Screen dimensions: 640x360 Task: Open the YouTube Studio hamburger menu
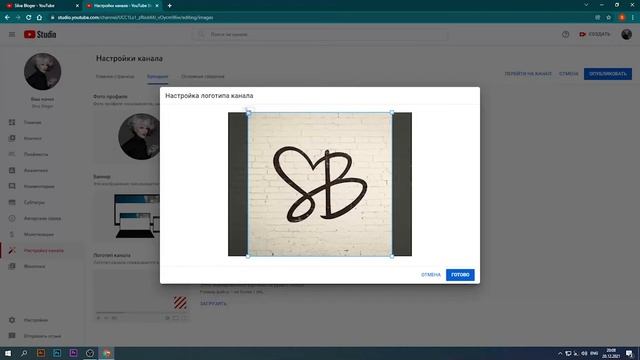[x=12, y=35]
